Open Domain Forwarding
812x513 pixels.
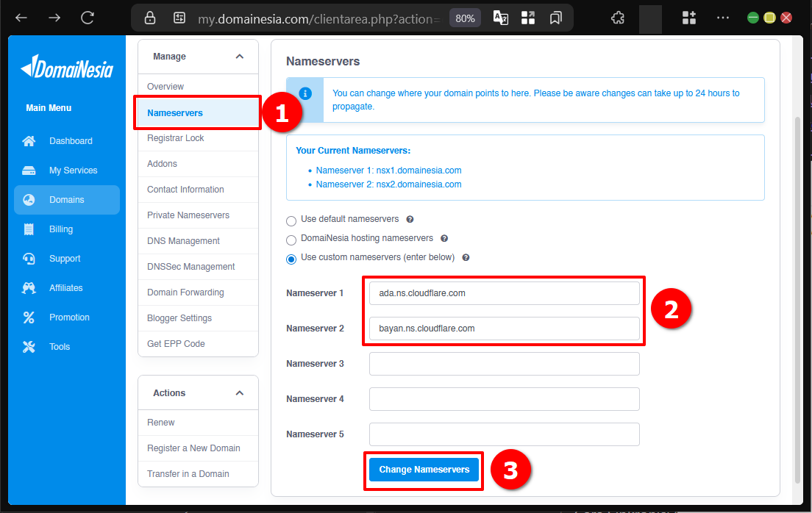click(x=198, y=293)
